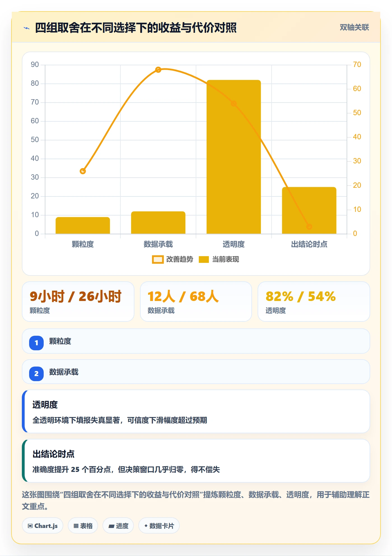
Task: Click the Chart.js tag's square icon
Action: 30,526
